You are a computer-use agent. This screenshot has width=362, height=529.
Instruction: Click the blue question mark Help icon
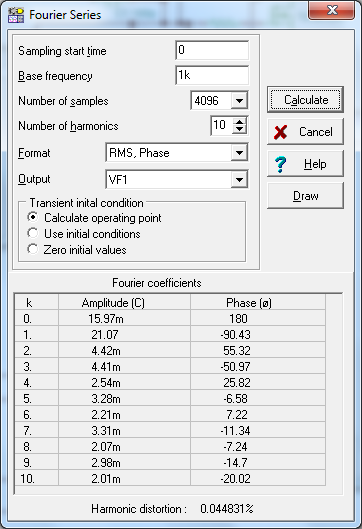[x=280, y=164]
